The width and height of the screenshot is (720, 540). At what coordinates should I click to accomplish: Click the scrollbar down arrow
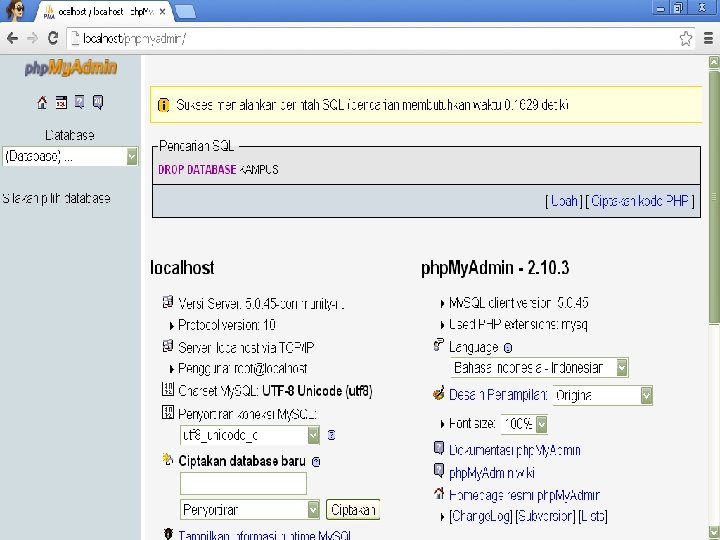click(x=714, y=531)
